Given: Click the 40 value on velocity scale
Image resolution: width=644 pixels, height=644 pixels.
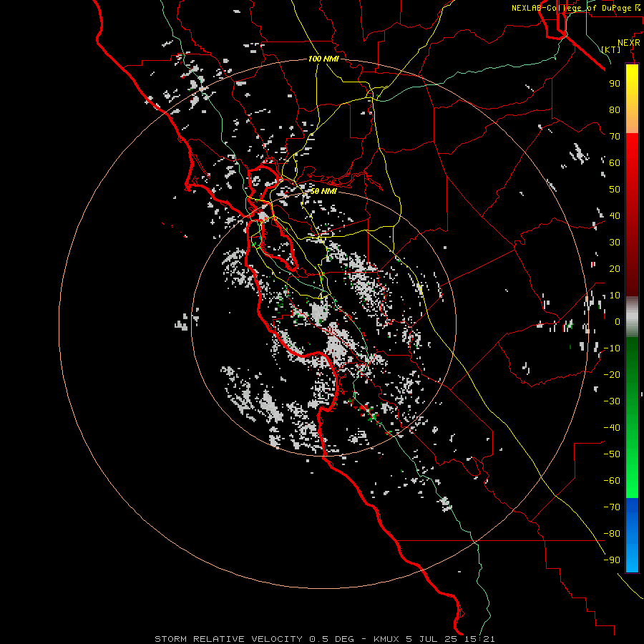Looking at the screenshot, I should click(x=615, y=215).
